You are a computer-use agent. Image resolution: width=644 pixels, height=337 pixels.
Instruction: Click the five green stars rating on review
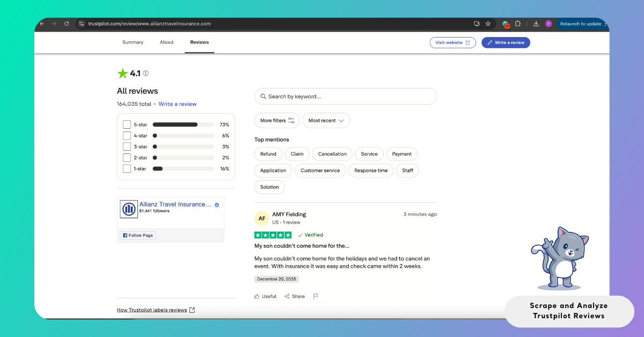tap(273, 235)
